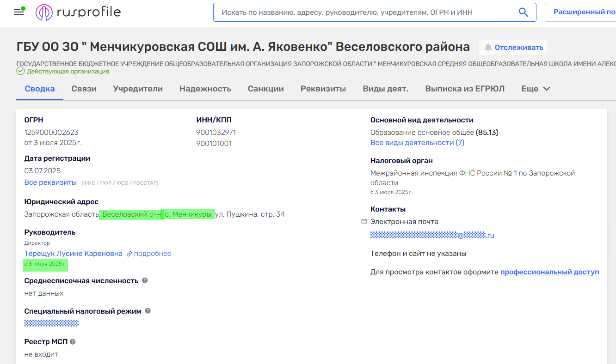616x364 pixels.
Task: Click help icon next to Реестр МСП
Action: (x=73, y=342)
